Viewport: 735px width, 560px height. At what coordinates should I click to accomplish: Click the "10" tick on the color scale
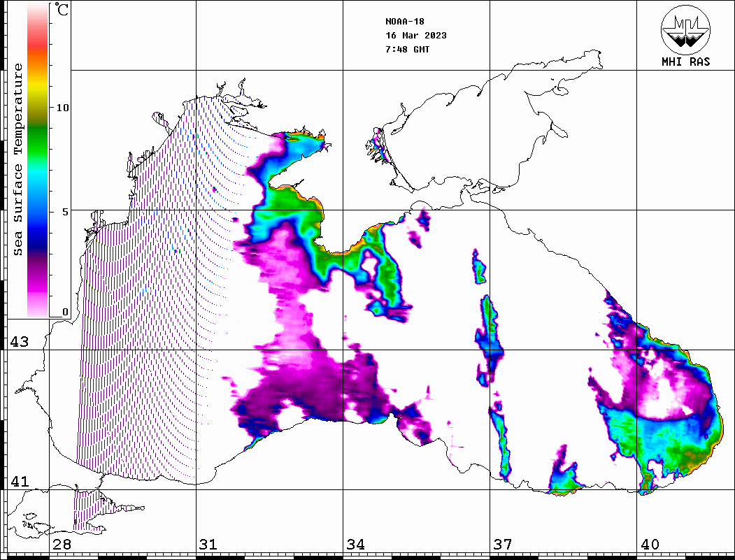coord(62,108)
